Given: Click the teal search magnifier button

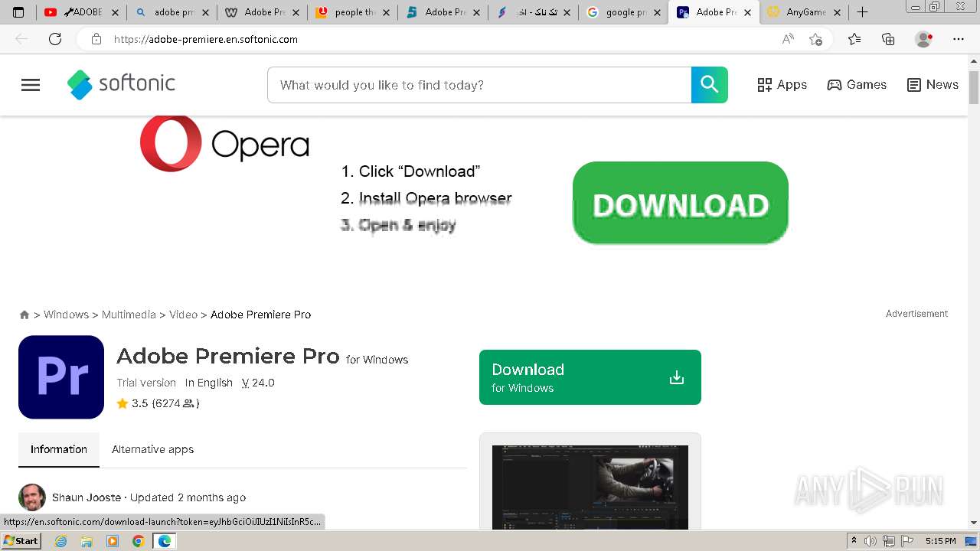Looking at the screenshot, I should [710, 85].
